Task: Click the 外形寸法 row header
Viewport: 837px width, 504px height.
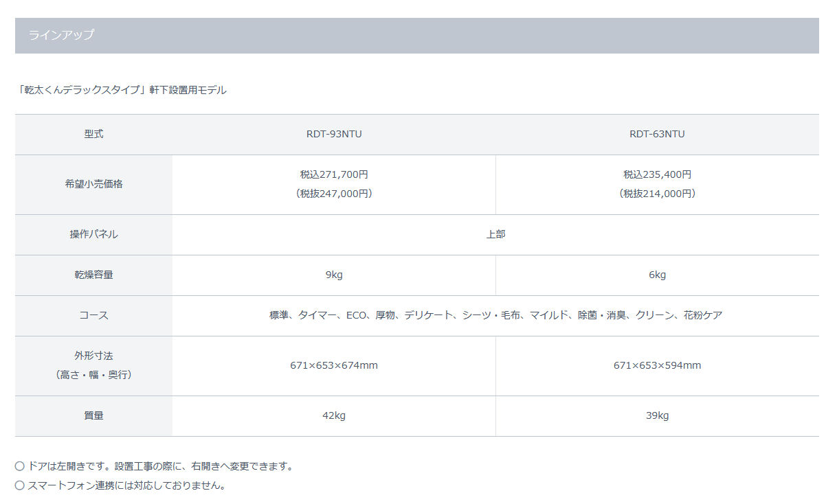Action: point(93,365)
